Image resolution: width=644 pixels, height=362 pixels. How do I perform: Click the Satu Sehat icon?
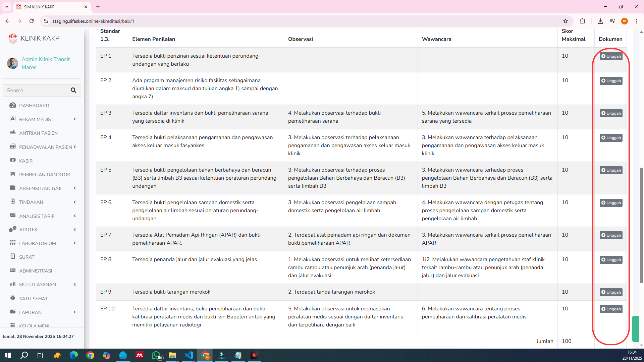13,298
